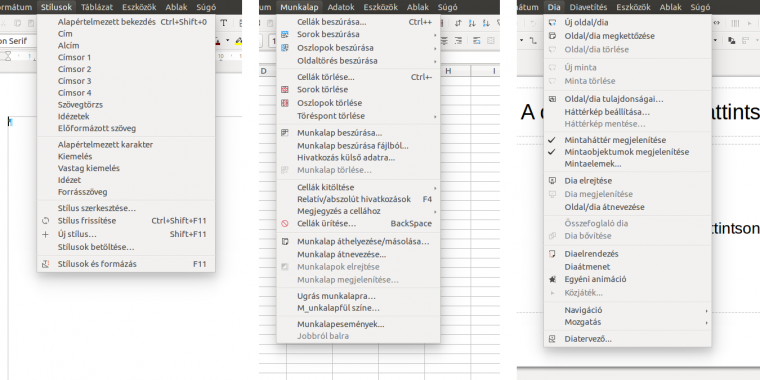Click the Új stílus plus icon
This screenshot has width=760, height=380.
coord(46,234)
